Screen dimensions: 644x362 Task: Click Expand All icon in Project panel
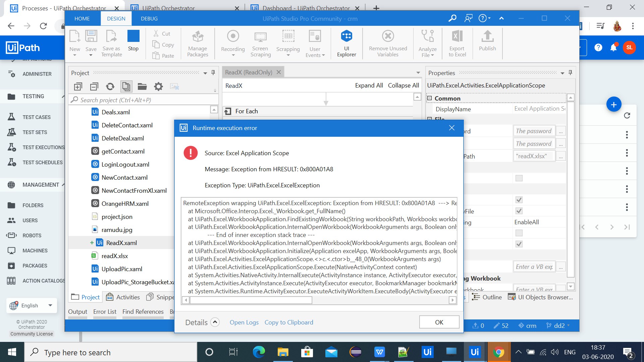tap(78, 87)
